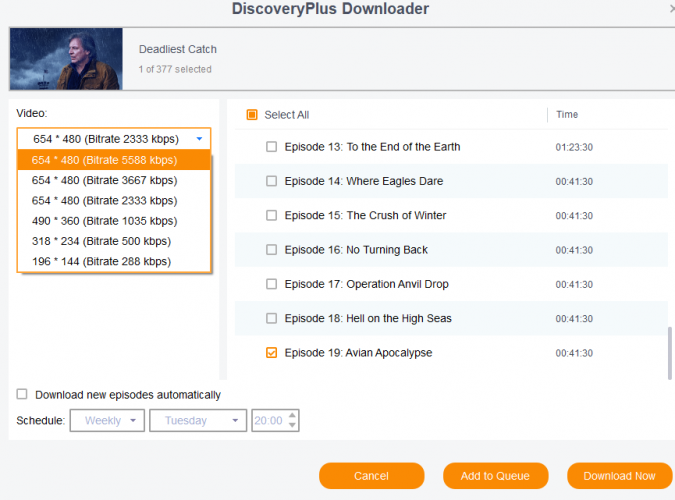
Task: Choose 318 * 234 Bitrate 500 kbps option
Action: coord(114,241)
